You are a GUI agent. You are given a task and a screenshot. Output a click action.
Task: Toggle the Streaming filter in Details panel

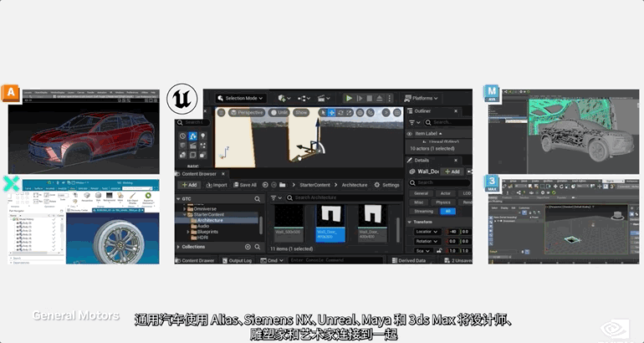click(423, 211)
